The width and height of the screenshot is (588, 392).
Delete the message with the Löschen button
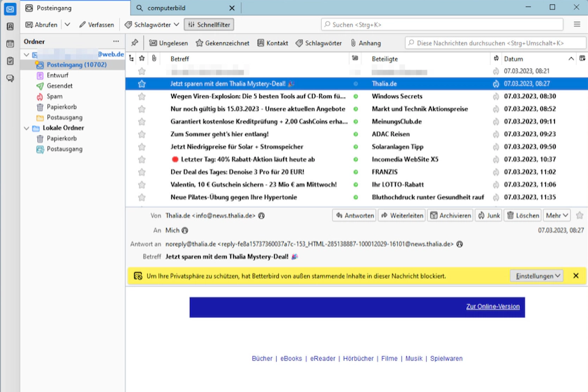(523, 216)
